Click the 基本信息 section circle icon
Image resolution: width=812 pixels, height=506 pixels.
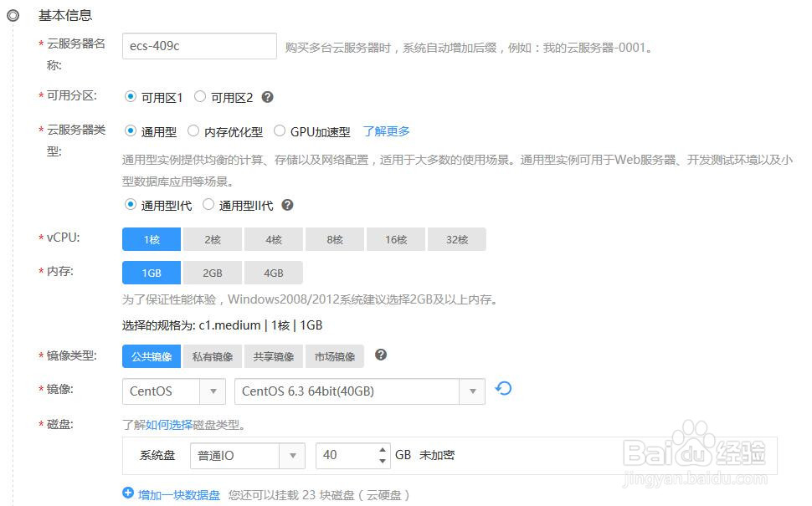tap(13, 16)
